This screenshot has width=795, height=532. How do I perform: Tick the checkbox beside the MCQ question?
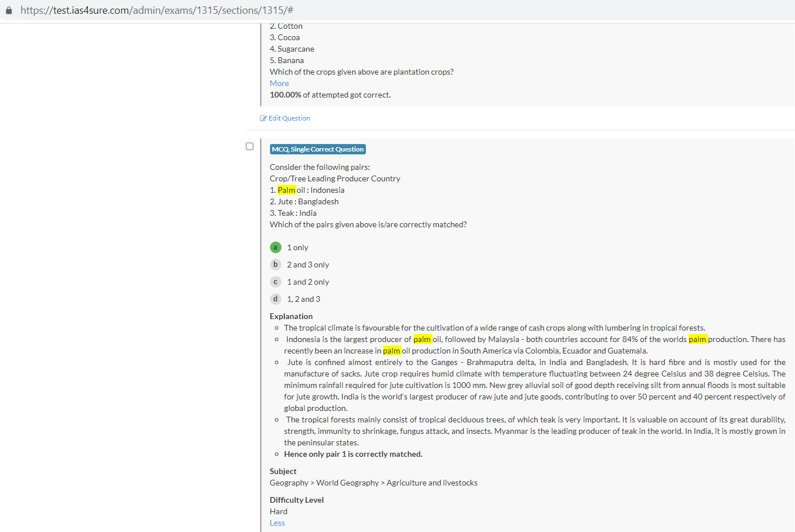pyautogui.click(x=249, y=146)
